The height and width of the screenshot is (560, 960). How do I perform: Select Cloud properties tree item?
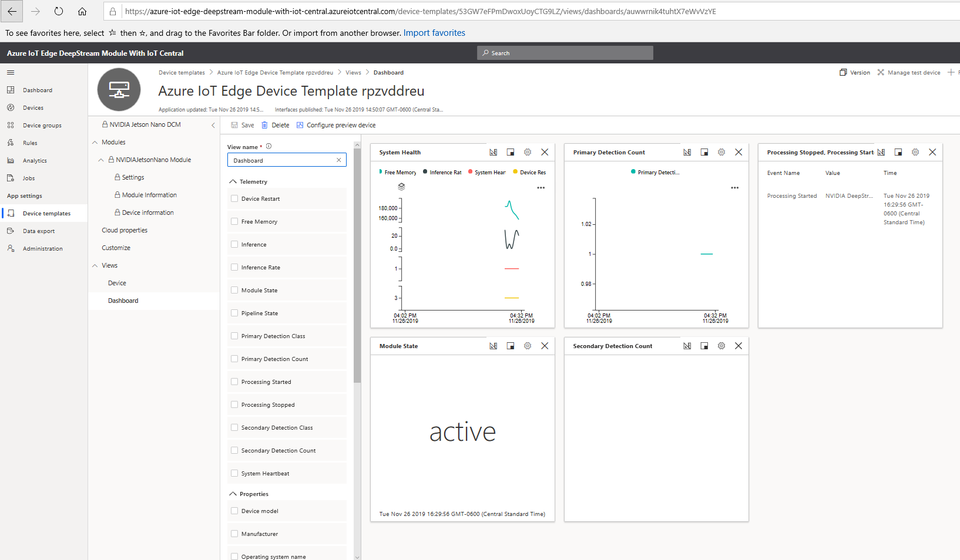[125, 230]
